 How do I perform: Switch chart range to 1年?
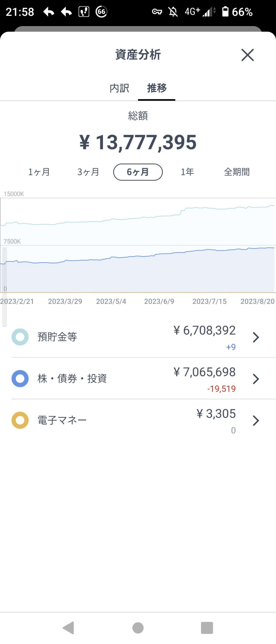coord(187,172)
